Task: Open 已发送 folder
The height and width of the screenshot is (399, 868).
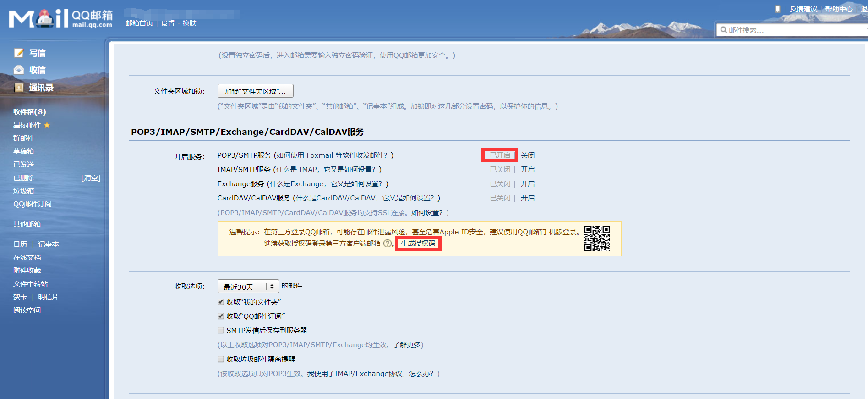Action: click(23, 165)
